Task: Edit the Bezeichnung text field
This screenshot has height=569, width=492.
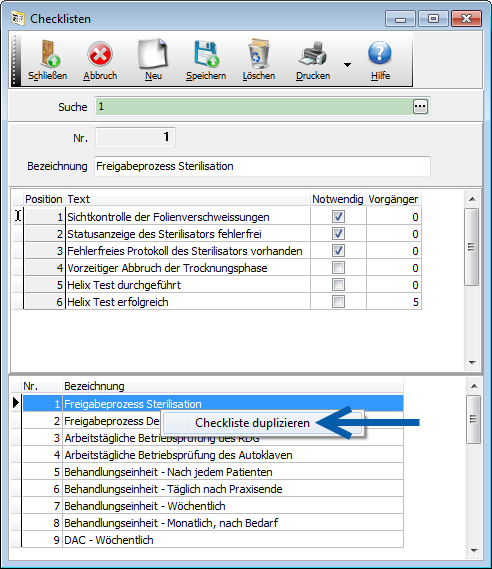Action: pos(262,166)
